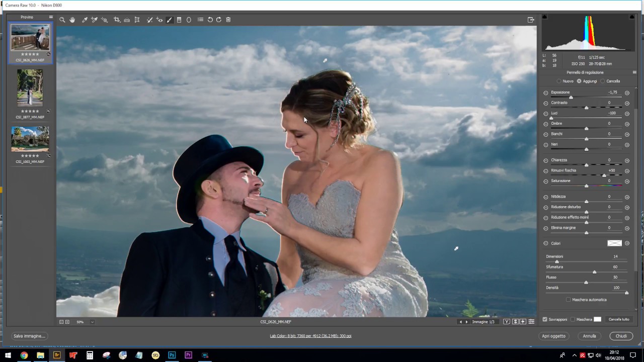Open the Colori color swatch

coord(614,243)
